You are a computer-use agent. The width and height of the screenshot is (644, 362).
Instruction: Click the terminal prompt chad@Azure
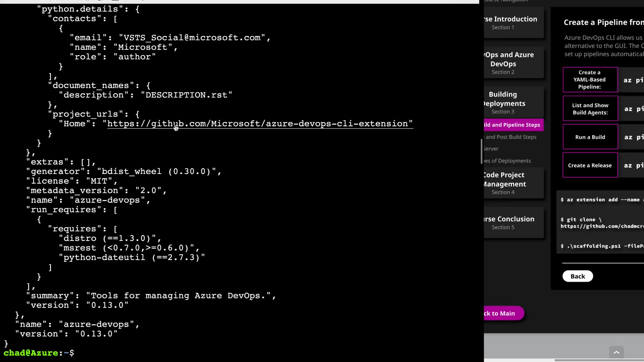[31, 353]
